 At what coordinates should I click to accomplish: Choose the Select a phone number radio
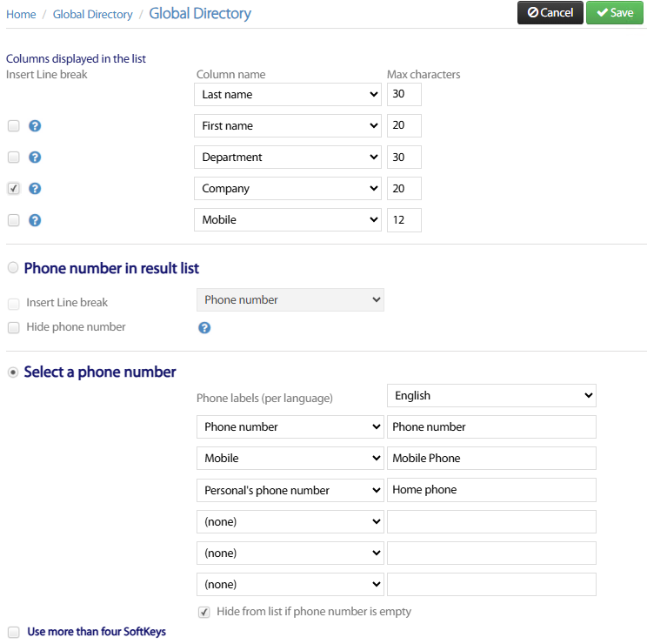point(13,372)
